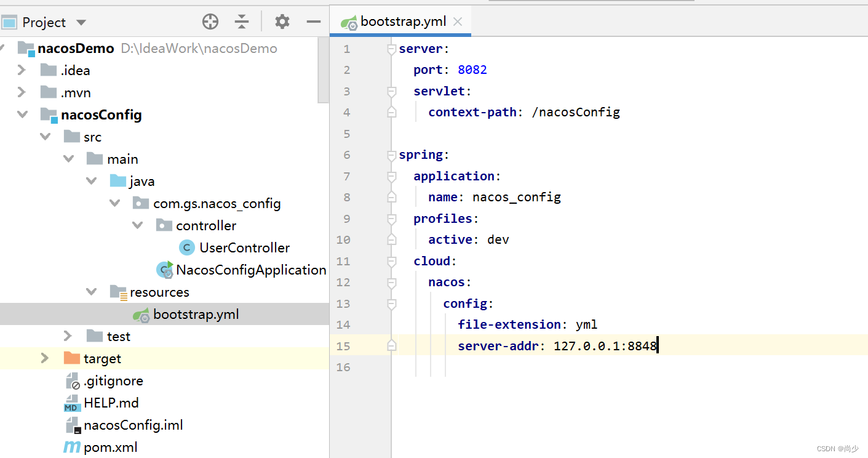Collapse the controller package chevron

coord(138,225)
